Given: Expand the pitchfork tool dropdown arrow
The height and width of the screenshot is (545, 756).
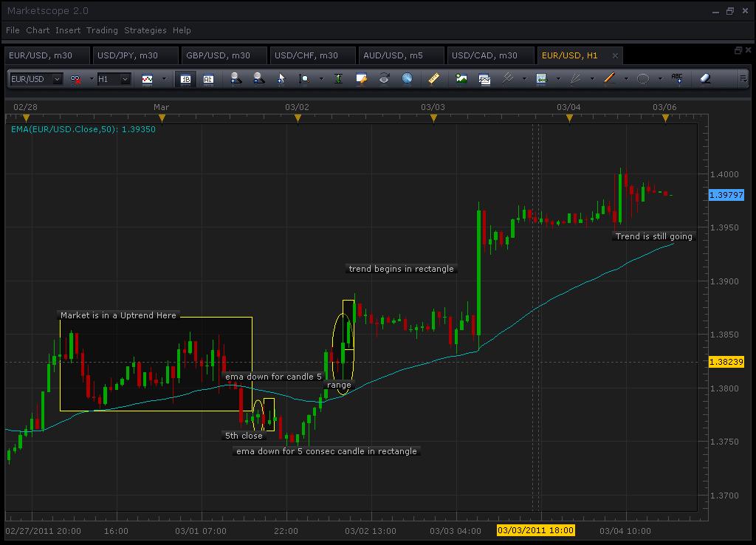Looking at the screenshot, I should click(x=524, y=79).
